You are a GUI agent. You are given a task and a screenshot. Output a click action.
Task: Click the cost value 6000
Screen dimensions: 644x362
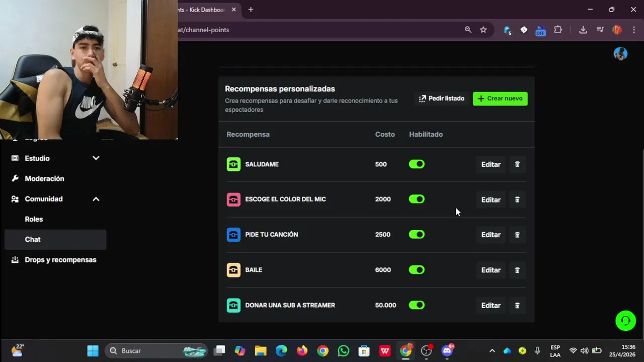(383, 270)
